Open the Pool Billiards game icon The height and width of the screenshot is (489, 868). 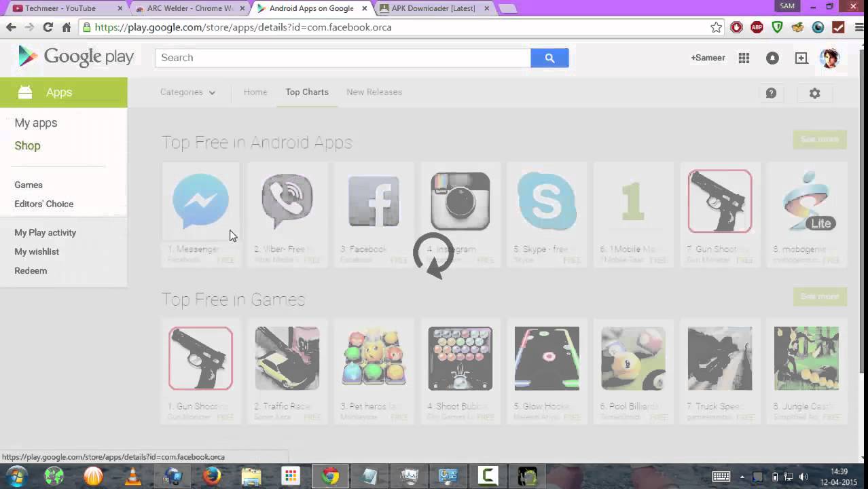pyautogui.click(x=633, y=359)
